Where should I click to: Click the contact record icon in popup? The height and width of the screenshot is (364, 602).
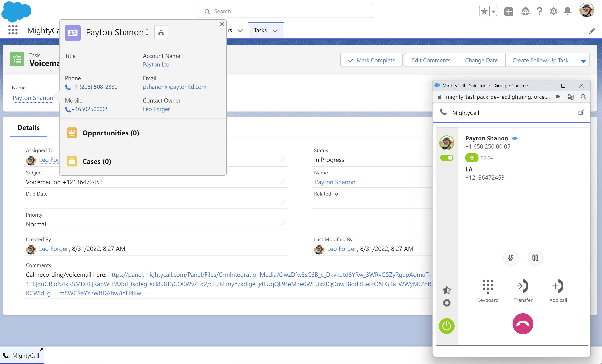pos(73,33)
